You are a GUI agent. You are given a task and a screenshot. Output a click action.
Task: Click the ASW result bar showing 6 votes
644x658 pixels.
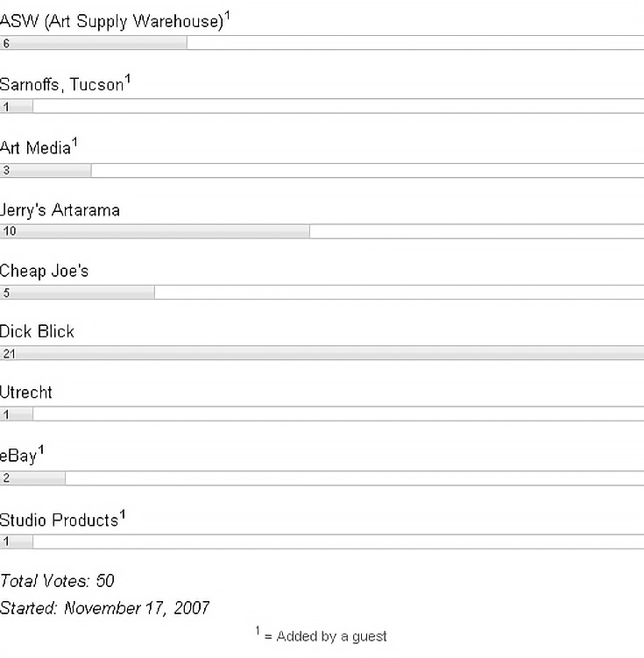click(94, 43)
